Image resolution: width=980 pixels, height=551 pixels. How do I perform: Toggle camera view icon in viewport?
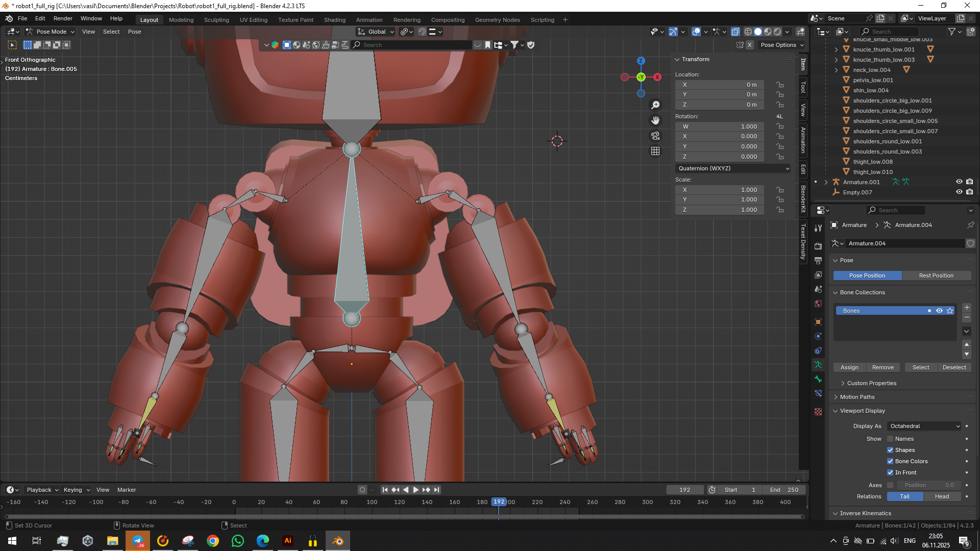(x=655, y=136)
